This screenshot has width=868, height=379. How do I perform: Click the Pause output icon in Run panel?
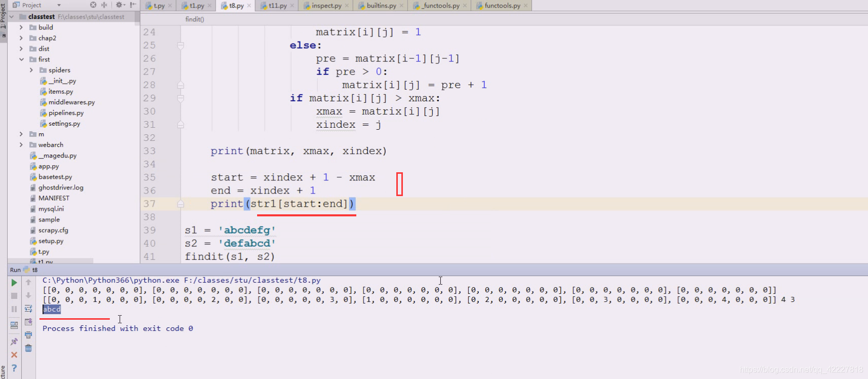coord(14,309)
